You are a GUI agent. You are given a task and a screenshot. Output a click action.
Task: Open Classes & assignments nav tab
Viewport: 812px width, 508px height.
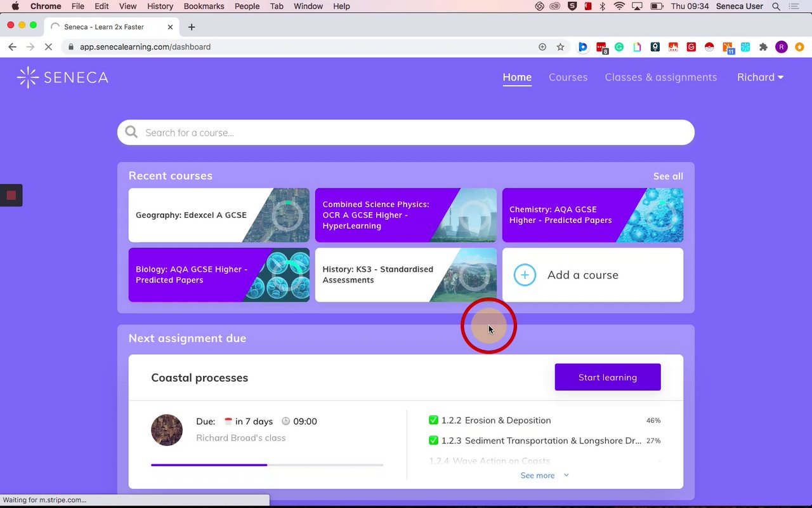(660, 77)
